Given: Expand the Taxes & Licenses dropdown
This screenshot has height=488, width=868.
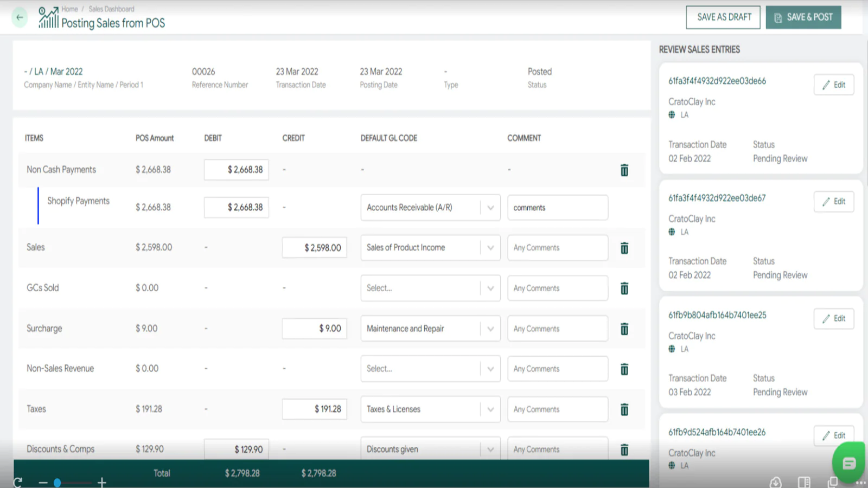Looking at the screenshot, I should (490, 409).
